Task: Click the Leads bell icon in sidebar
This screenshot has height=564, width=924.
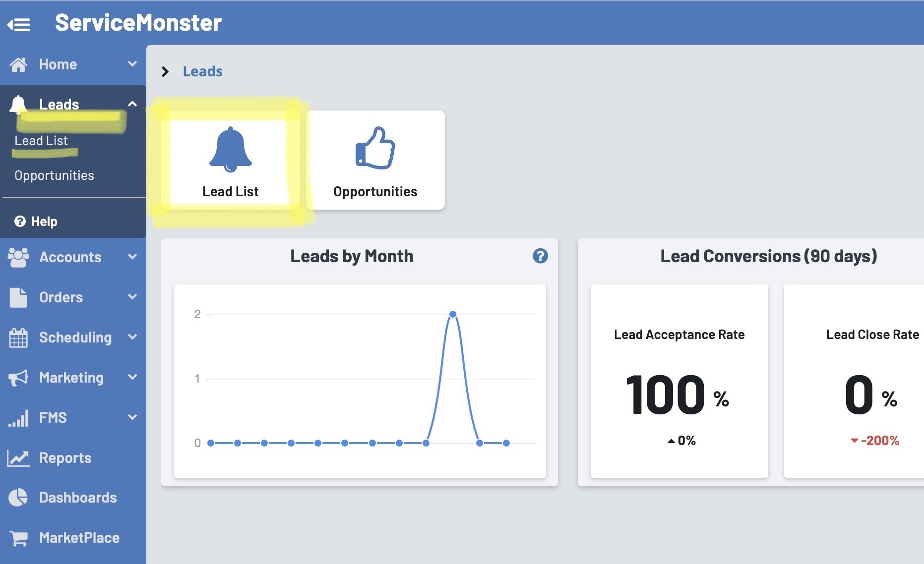Action: click(x=18, y=104)
